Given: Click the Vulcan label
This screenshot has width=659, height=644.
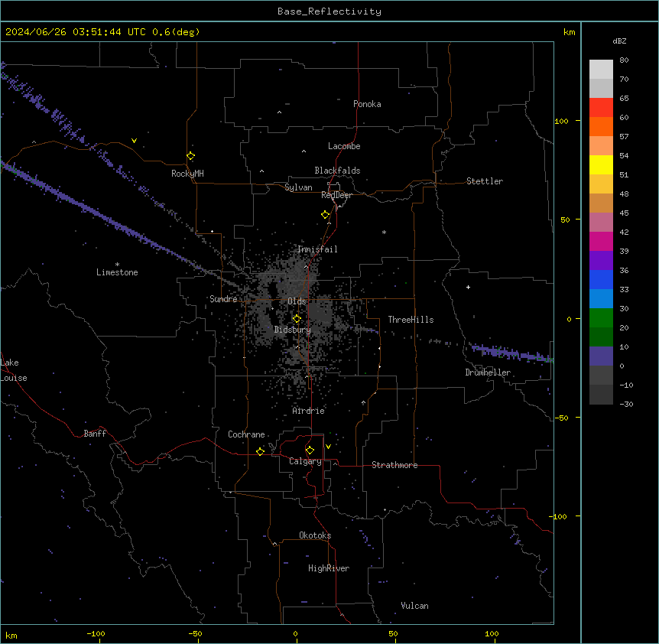Looking at the screenshot, I should tap(415, 606).
